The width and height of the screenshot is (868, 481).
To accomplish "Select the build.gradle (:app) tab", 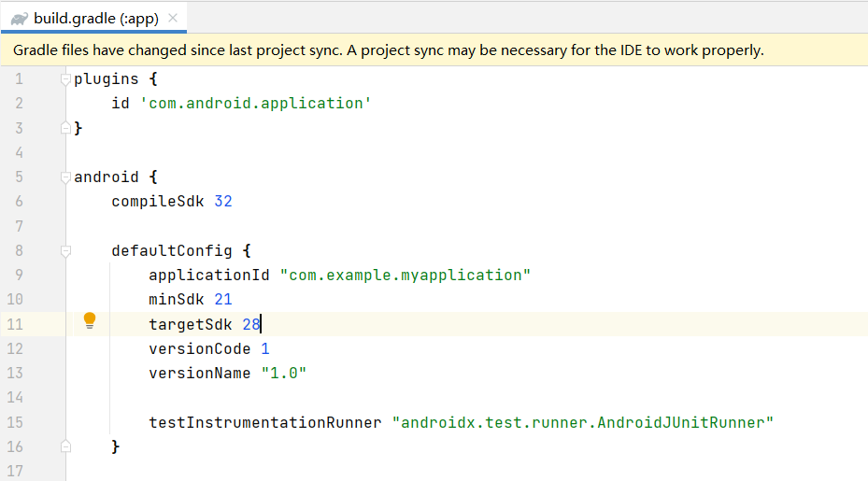I will point(94,19).
